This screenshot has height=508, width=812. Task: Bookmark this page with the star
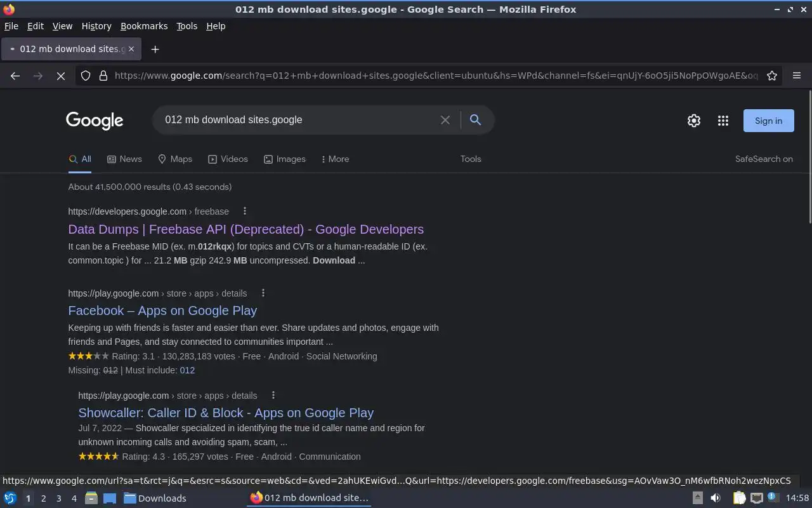[772, 76]
